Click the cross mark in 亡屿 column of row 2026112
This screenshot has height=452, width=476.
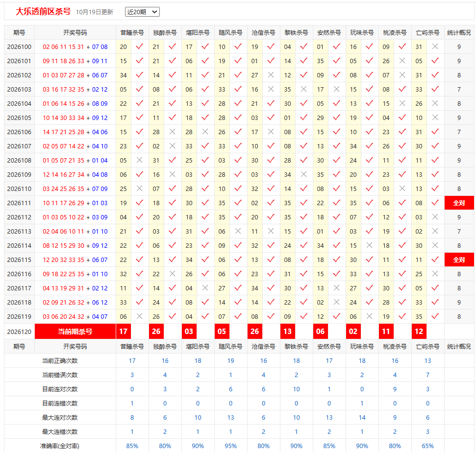pyautogui.click(x=435, y=216)
